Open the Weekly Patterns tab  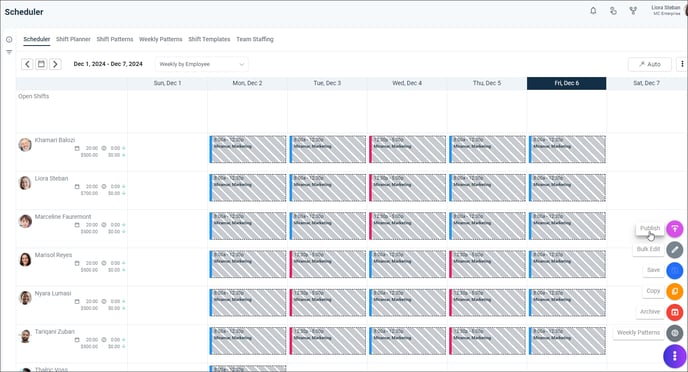click(x=161, y=39)
